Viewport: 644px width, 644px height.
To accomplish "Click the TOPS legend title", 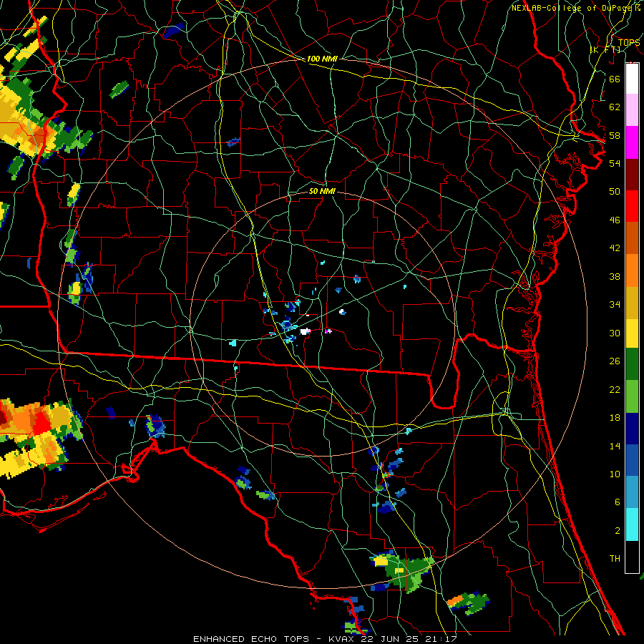I will pyautogui.click(x=629, y=43).
